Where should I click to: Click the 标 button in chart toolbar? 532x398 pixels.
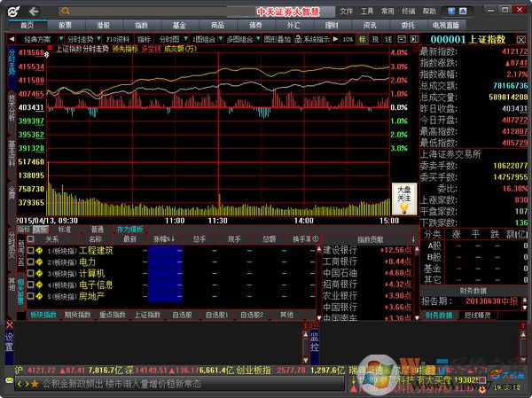click(362, 40)
